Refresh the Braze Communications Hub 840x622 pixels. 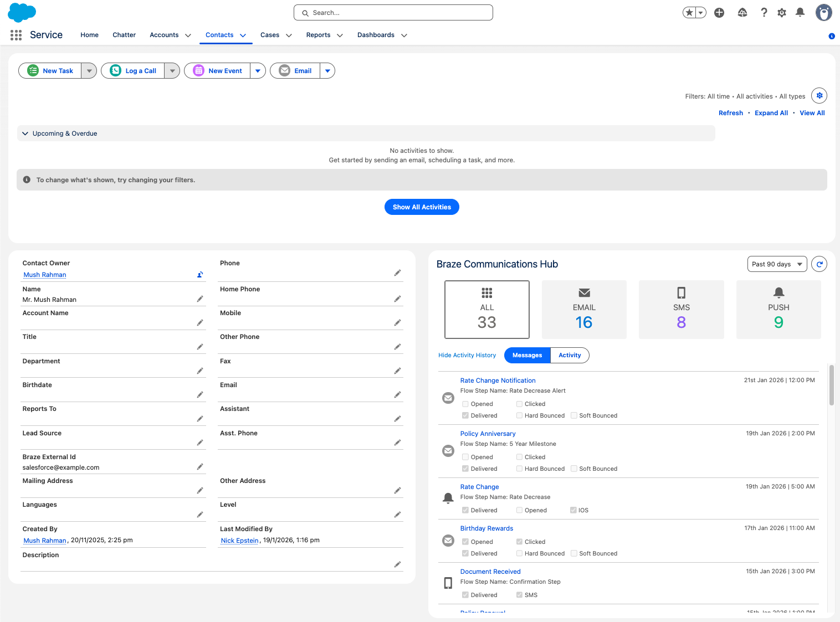(819, 264)
